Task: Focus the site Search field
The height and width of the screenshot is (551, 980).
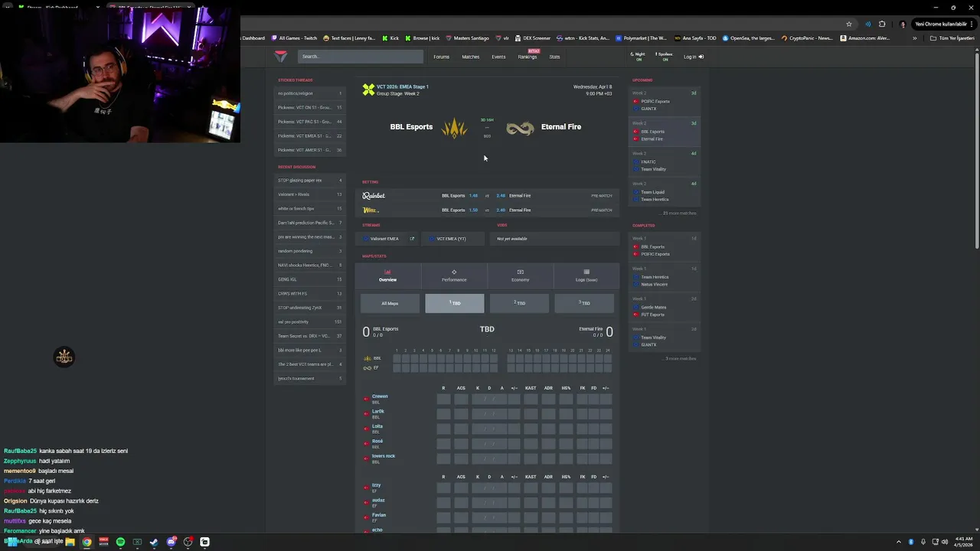Action: 360,57
